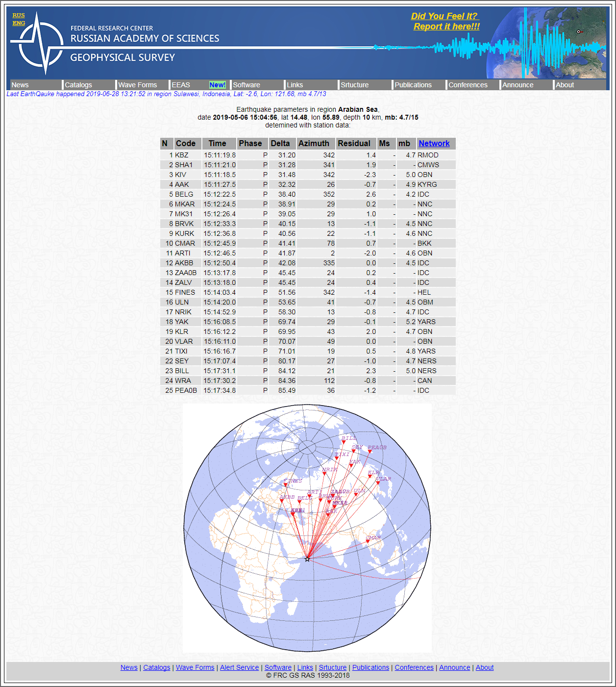Click the green New! badge
The width and height of the screenshot is (616, 687).
(217, 85)
